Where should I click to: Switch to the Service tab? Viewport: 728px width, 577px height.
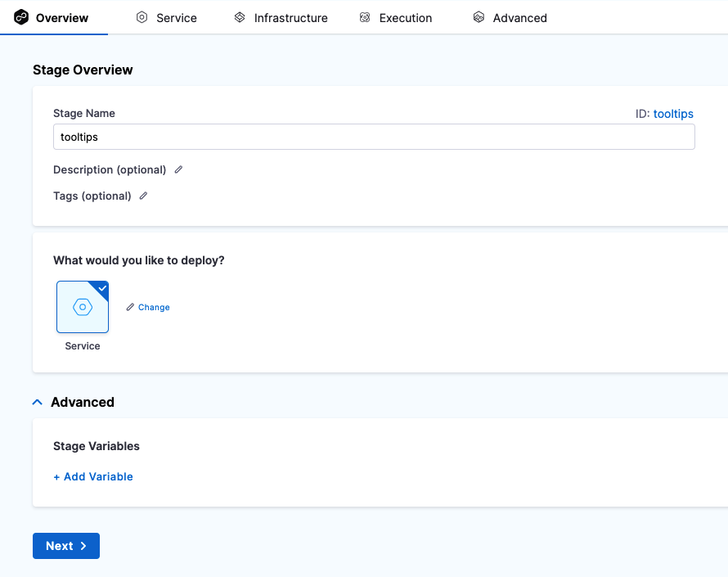coord(176,17)
